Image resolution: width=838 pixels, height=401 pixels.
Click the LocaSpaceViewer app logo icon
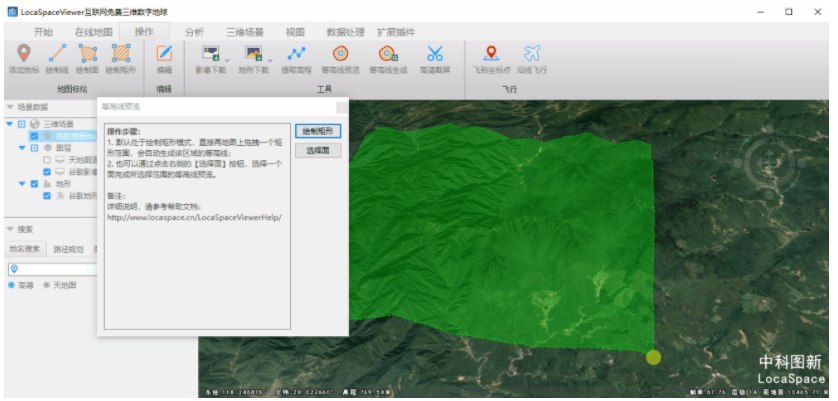coord(12,11)
